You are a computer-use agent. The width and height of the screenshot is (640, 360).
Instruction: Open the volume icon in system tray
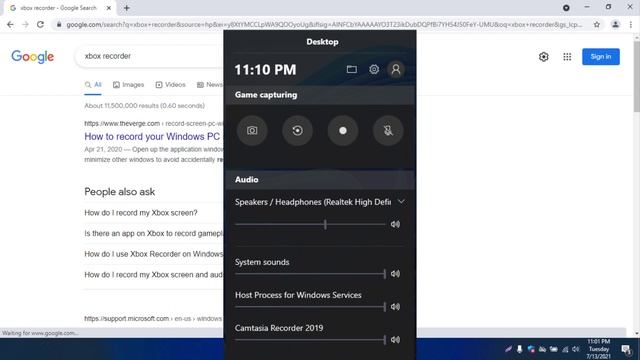tap(576, 349)
